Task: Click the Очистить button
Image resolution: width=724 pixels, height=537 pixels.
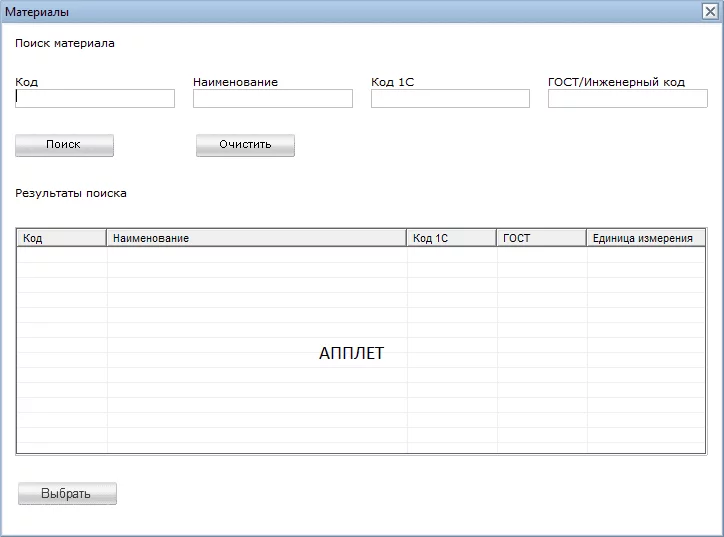Action: pos(245,145)
